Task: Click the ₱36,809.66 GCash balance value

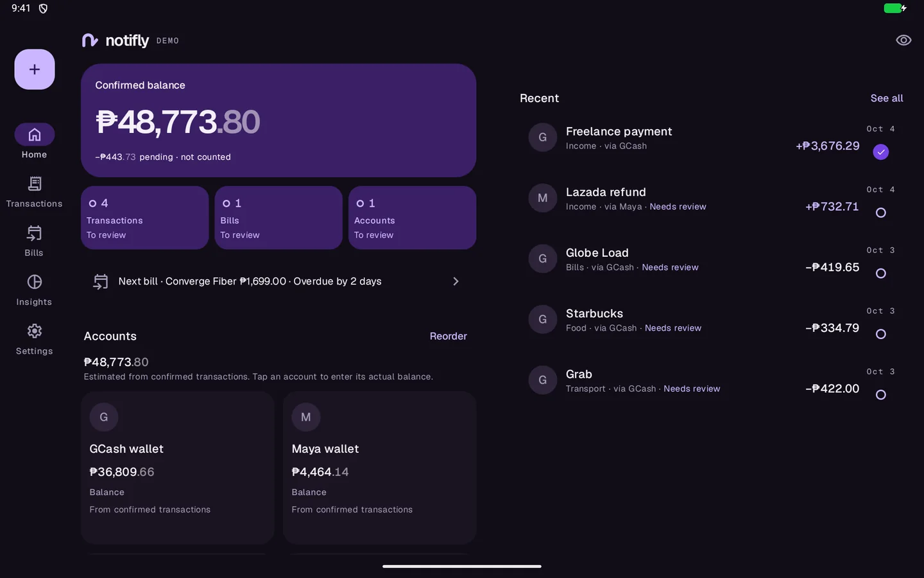Action: tap(122, 472)
